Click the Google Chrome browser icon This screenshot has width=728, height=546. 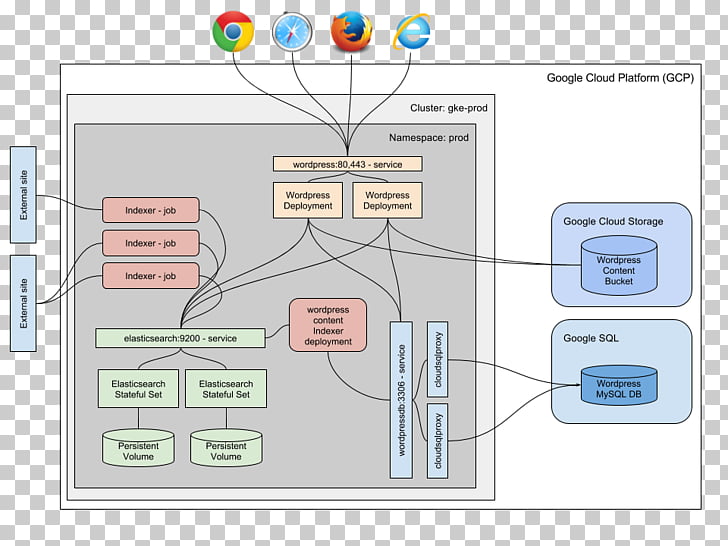pos(233,32)
